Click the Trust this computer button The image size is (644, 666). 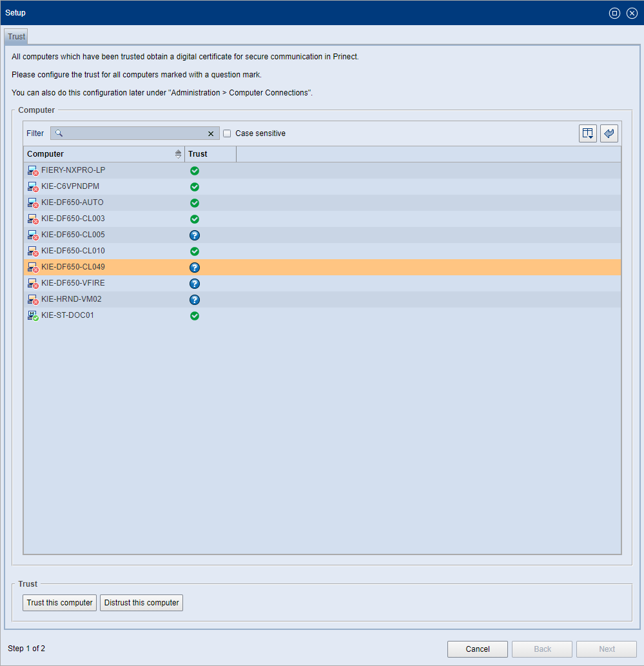coord(59,602)
